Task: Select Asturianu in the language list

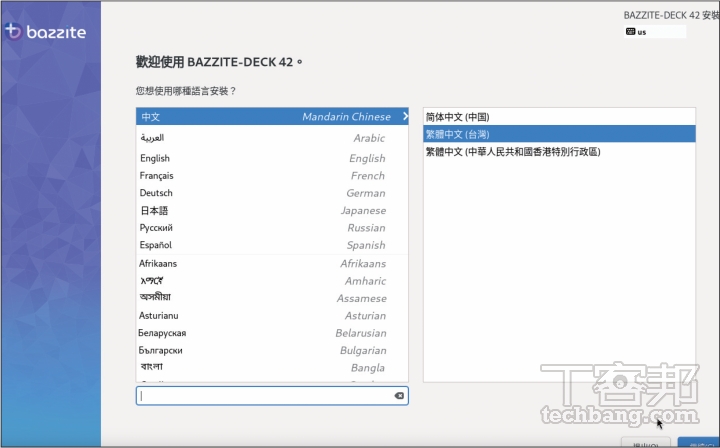Action: 272,316
